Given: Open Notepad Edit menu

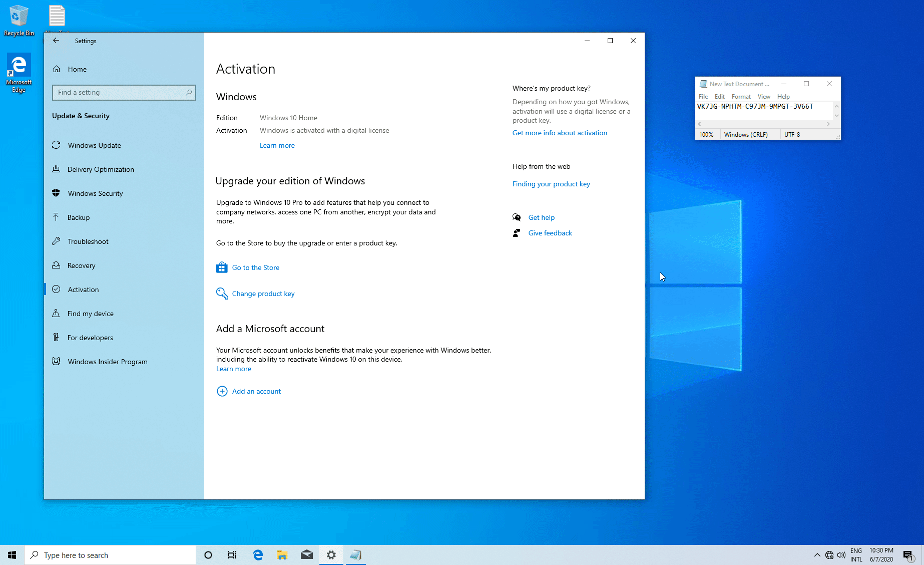Looking at the screenshot, I should [720, 97].
